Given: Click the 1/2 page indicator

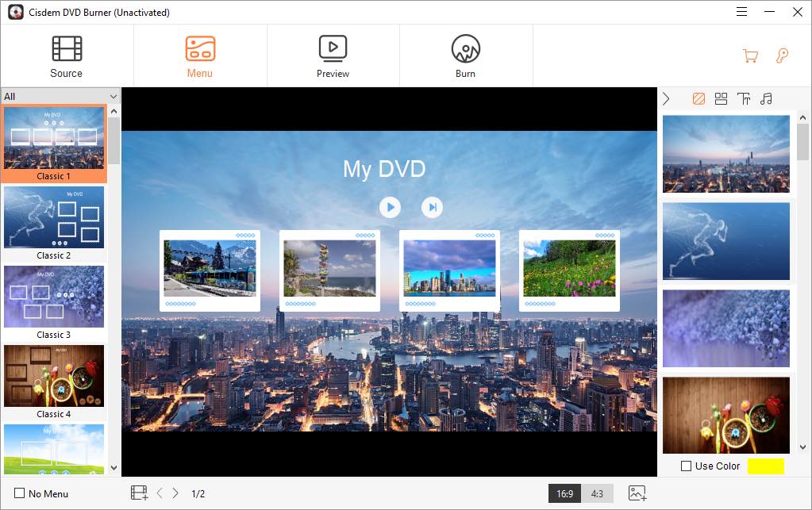Looking at the screenshot, I should pyautogui.click(x=198, y=493).
